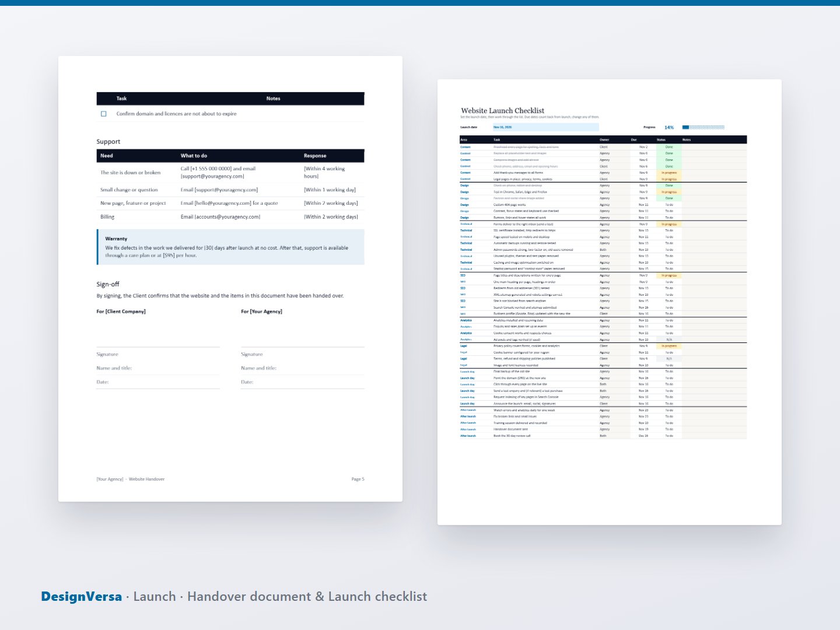Click the 'Small change or question' cell
The height and width of the screenshot is (630, 840).
tap(129, 190)
